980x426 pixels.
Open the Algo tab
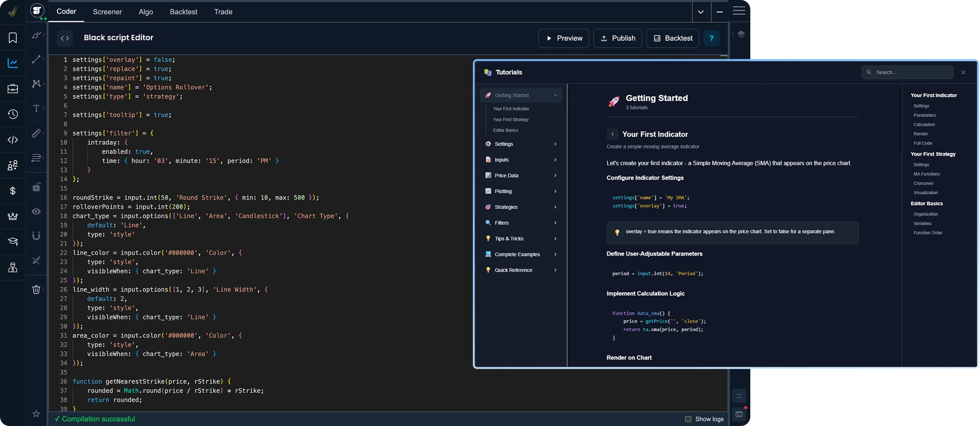tap(146, 12)
